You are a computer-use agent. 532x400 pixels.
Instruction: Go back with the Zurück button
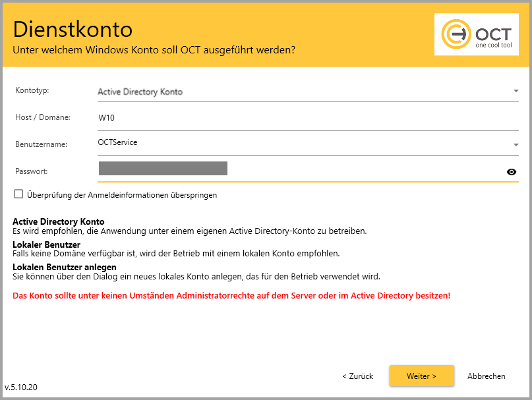click(357, 376)
